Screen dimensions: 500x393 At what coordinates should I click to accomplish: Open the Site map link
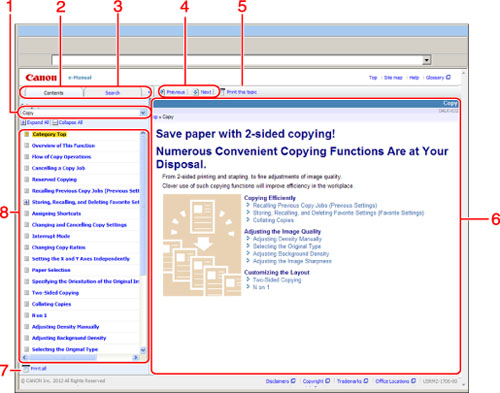(x=393, y=78)
